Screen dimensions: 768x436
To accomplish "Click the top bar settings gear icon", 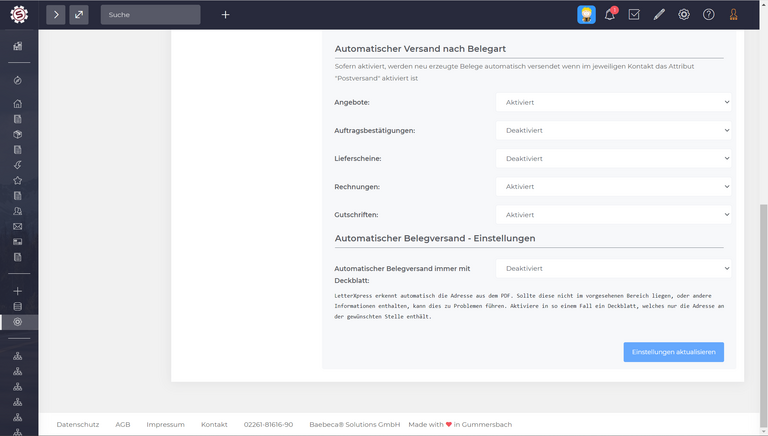I will (x=684, y=15).
